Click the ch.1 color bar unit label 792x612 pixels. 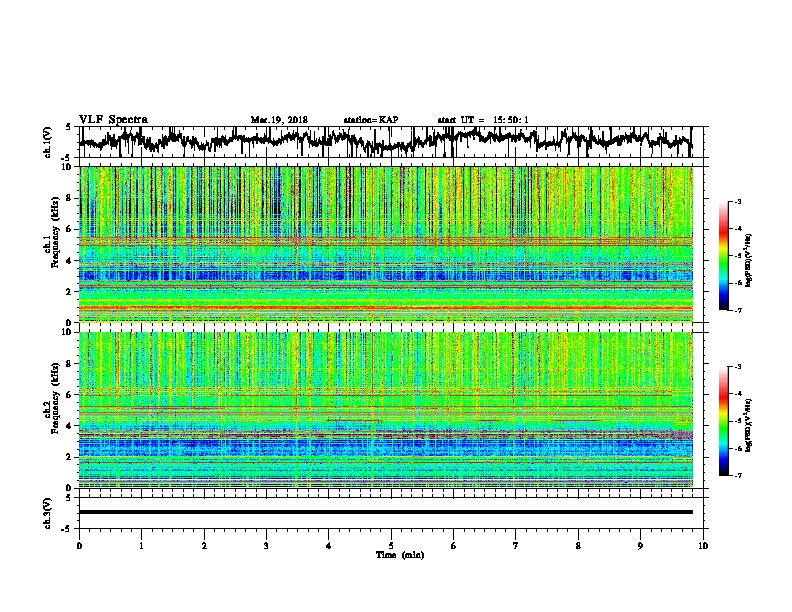point(749,261)
